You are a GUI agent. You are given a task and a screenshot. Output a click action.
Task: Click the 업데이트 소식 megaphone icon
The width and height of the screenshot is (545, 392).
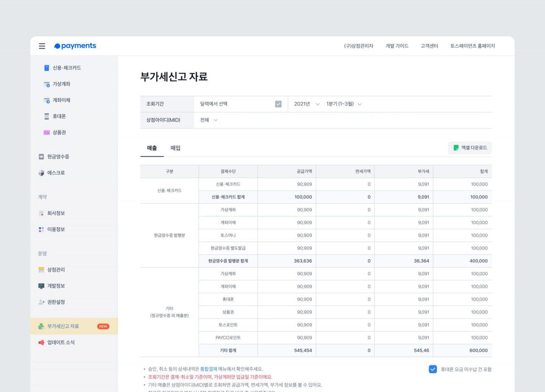tap(41, 343)
